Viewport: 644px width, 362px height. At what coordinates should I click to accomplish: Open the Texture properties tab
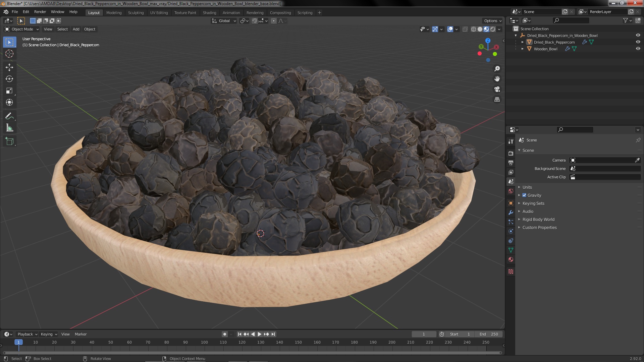511,271
